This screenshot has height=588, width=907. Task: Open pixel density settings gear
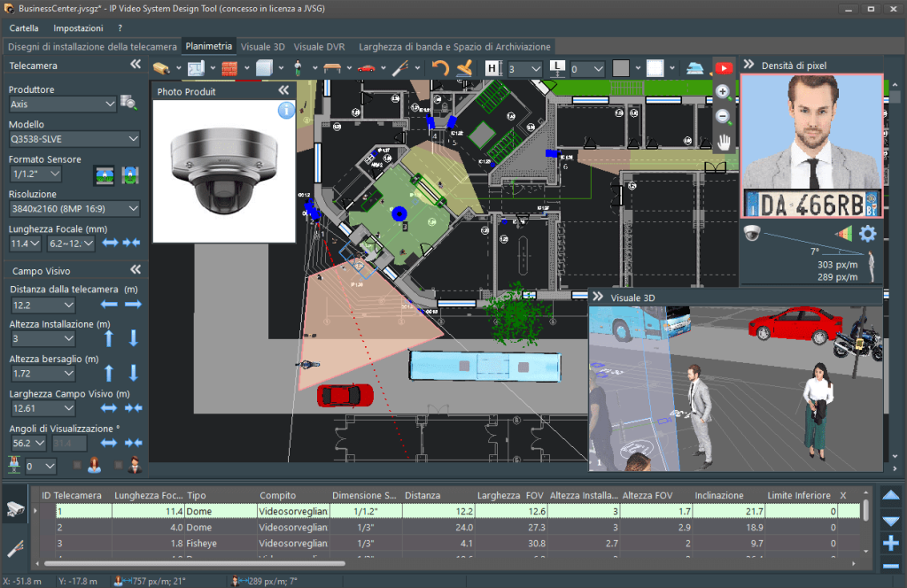[868, 234]
